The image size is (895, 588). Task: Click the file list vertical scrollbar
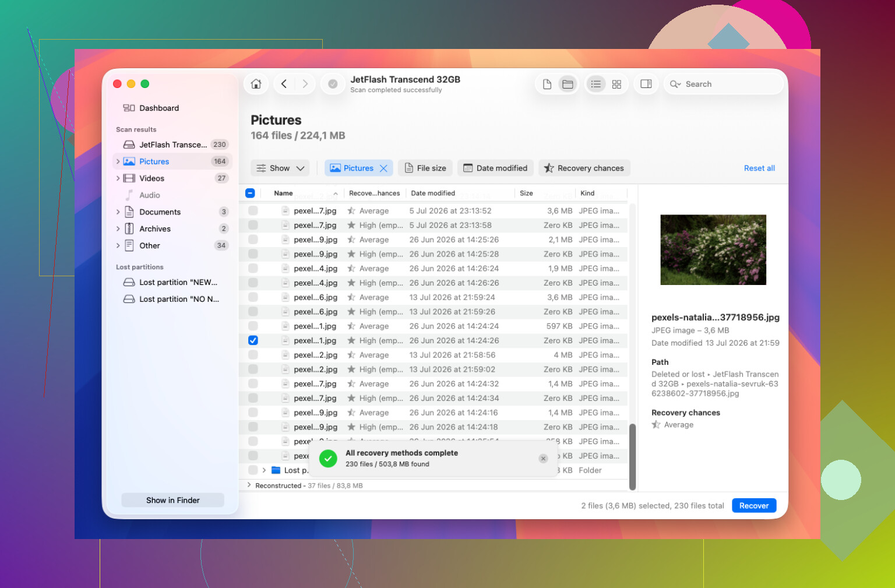[x=632, y=457]
